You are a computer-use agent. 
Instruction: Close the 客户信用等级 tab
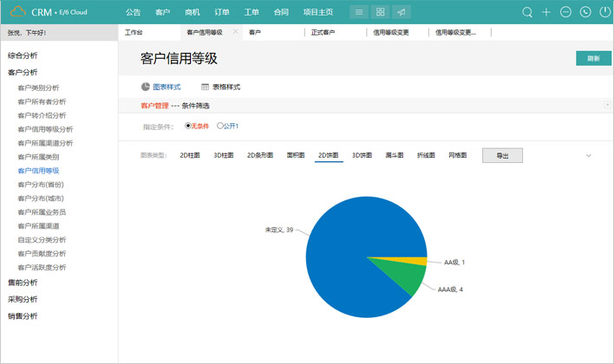(236, 32)
